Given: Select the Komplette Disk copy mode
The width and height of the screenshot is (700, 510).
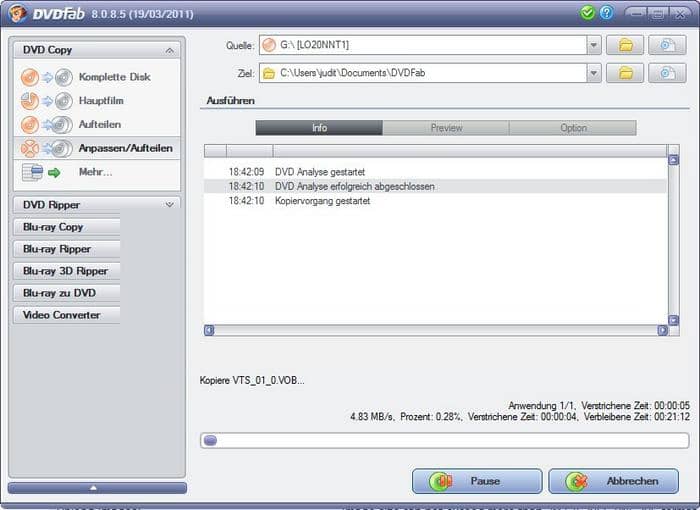Looking at the screenshot, I should pyautogui.click(x=97, y=77).
